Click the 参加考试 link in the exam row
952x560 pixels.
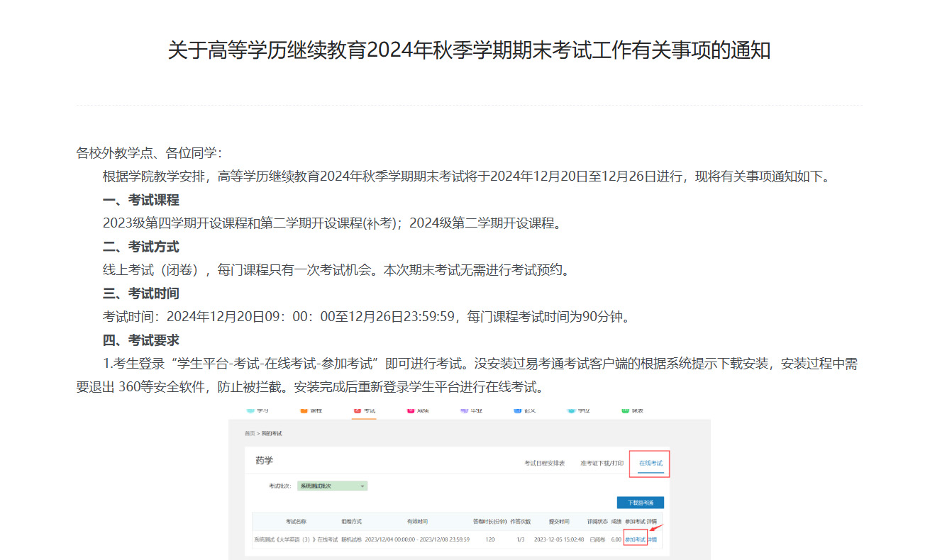pyautogui.click(x=635, y=539)
